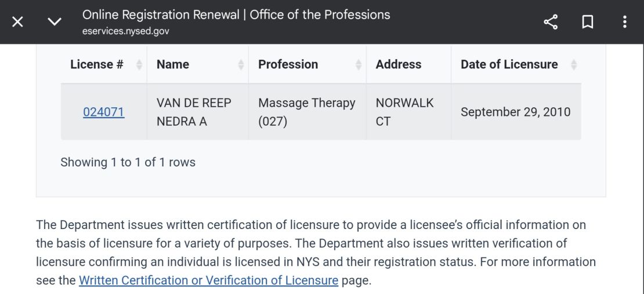Viewport: 644px width, 294px height.
Task: Click the September 29, 2010 date cell
Action: click(x=515, y=112)
